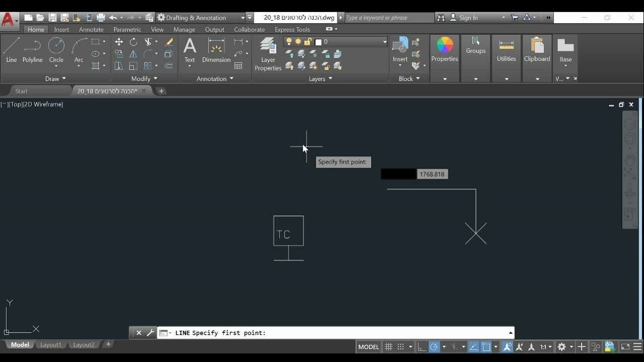The width and height of the screenshot is (644, 362).
Task: Click the Plot printer icon
Action: pyautogui.click(x=101, y=18)
